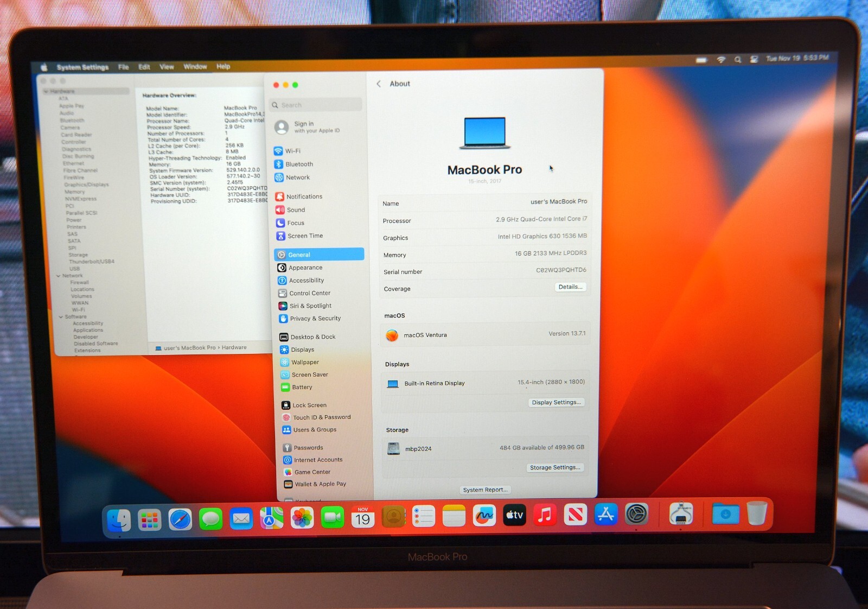Open Screen Saver settings
868x609 pixels.
pos(304,375)
